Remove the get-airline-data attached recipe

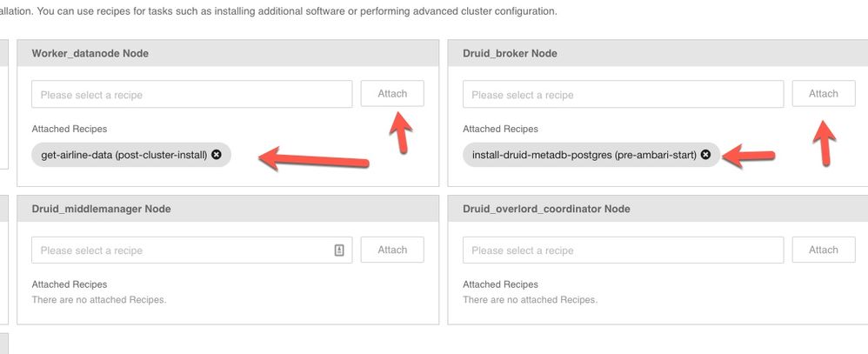pos(217,155)
